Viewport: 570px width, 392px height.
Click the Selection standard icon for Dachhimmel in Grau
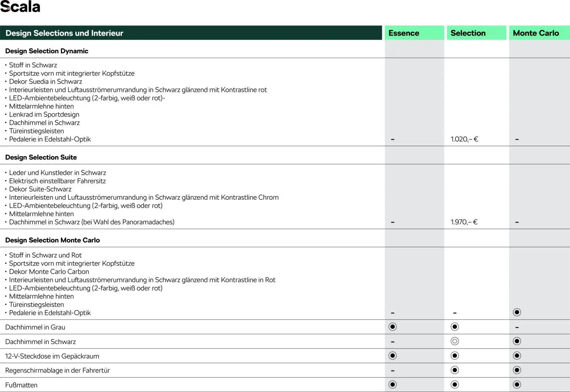[x=455, y=327]
